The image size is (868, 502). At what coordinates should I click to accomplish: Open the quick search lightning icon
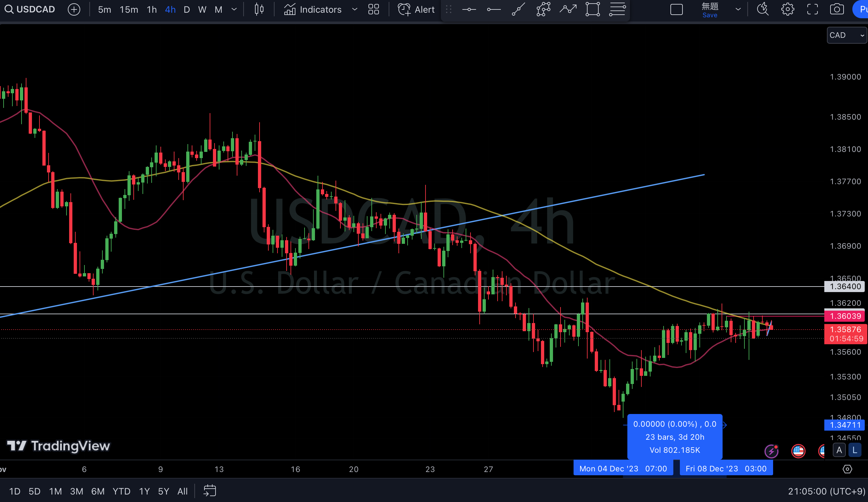pos(763,9)
